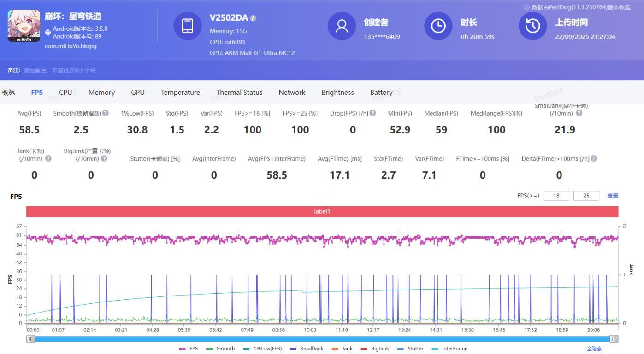The width and height of the screenshot is (644, 354).
Task: Click the right handle of the time range slider
Action: (x=614, y=339)
